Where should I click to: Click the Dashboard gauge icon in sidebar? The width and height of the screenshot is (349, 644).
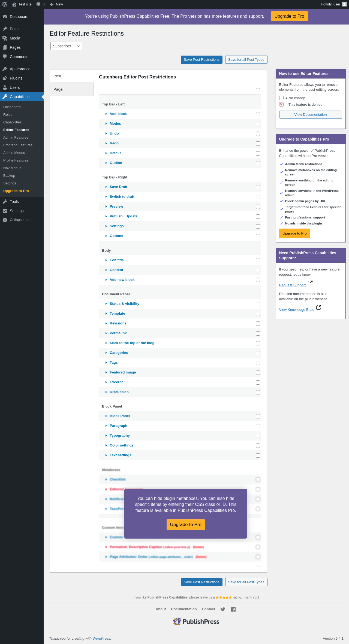coord(5,17)
